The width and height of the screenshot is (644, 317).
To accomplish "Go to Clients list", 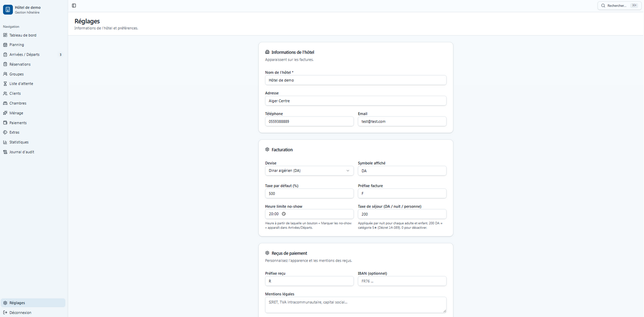I will click(x=33, y=93).
